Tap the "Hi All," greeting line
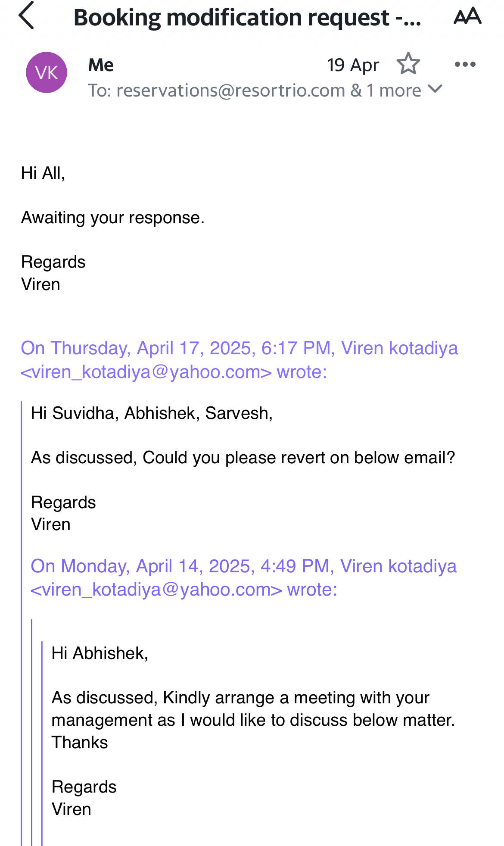Image resolution: width=504 pixels, height=846 pixels. (43, 173)
